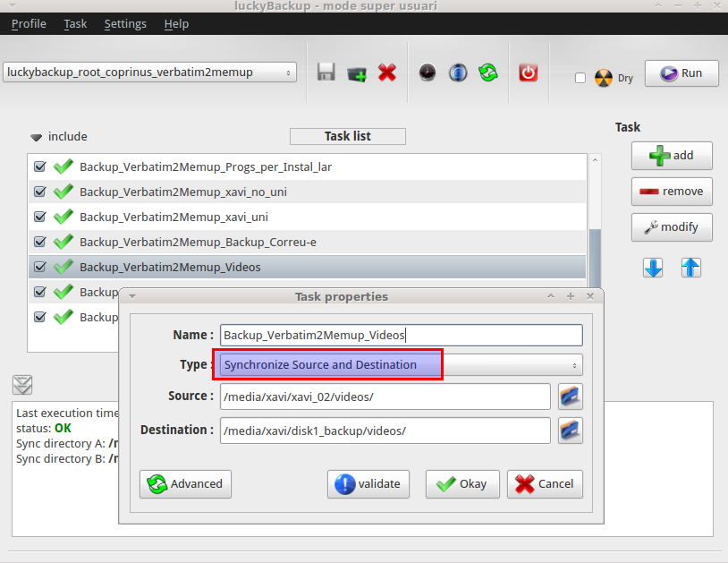This screenshot has height=563, width=728.
Task: Browse for the Destination directory
Action: (x=570, y=431)
